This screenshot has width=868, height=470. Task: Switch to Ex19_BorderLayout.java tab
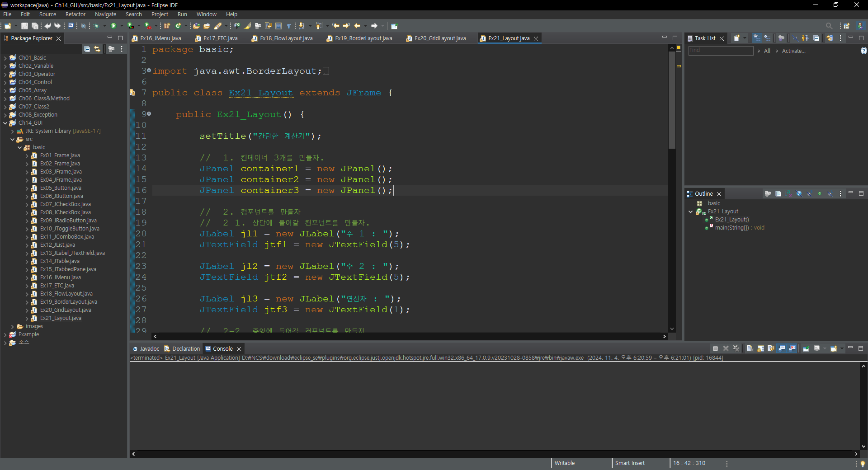coord(359,38)
